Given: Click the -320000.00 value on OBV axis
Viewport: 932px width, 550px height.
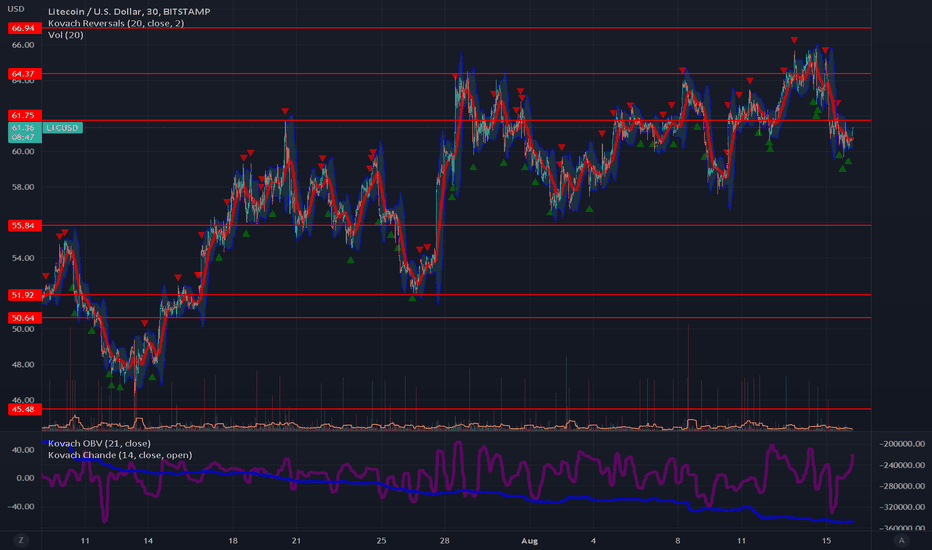Looking at the screenshot, I should tap(902, 507).
